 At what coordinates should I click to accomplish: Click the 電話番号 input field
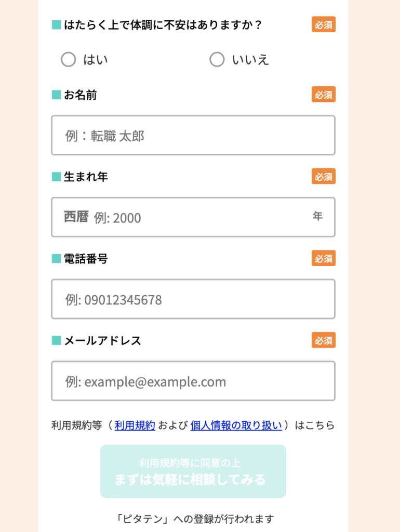[x=193, y=299]
